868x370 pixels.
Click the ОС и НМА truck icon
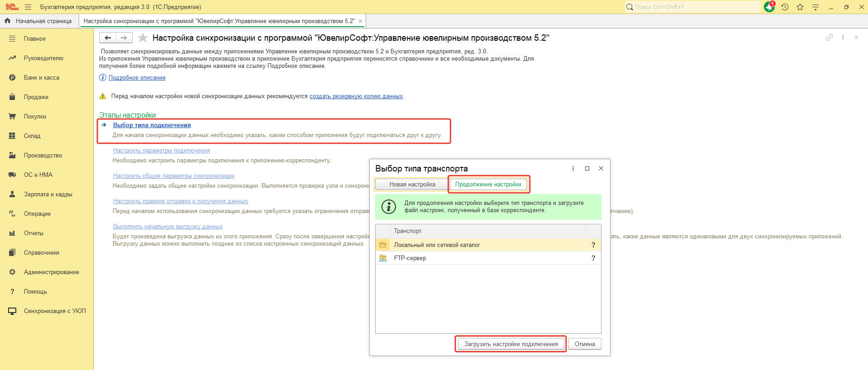point(12,175)
